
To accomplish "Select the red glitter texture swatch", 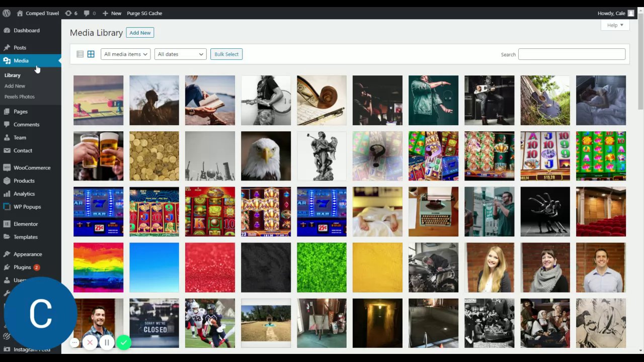I will (210, 267).
